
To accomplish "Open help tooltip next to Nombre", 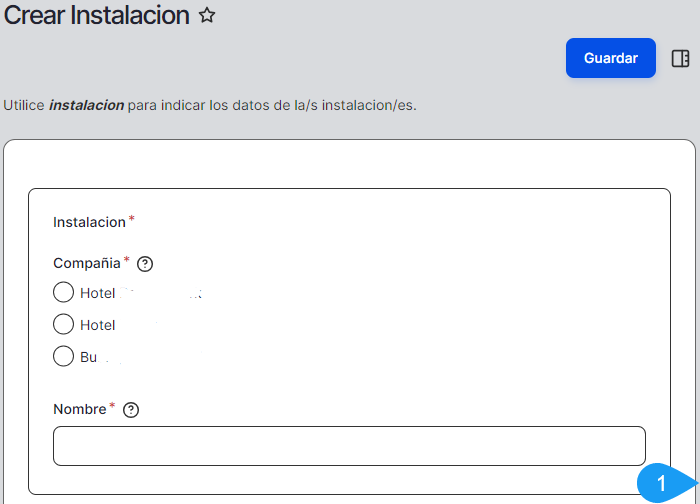I will (x=131, y=410).
